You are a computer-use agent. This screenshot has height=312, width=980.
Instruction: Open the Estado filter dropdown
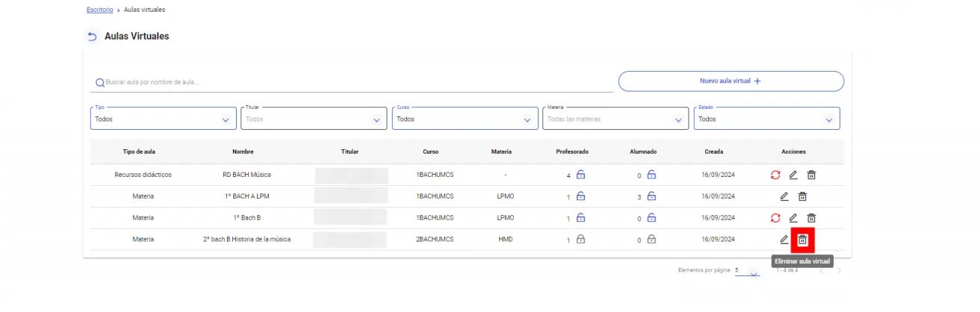click(x=766, y=119)
